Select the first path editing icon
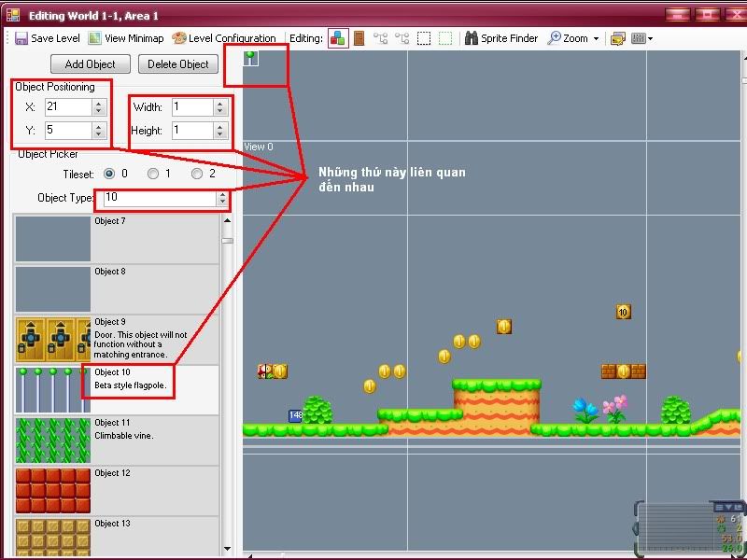747x560 pixels. tap(380, 38)
